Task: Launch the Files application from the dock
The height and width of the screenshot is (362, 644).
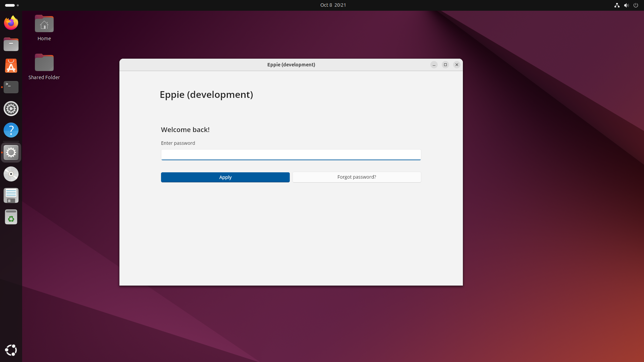Action: coord(11,44)
